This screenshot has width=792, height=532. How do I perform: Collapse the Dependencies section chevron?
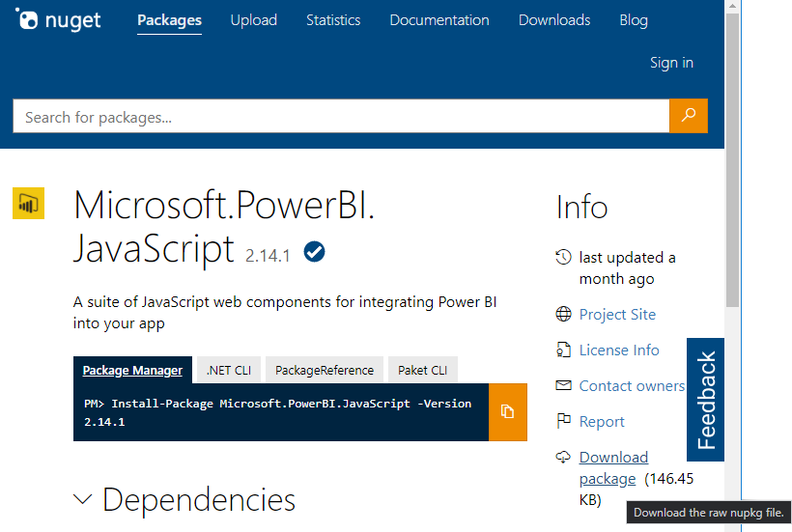point(83,500)
